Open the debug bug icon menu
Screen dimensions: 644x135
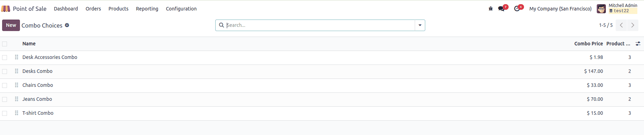click(x=491, y=9)
